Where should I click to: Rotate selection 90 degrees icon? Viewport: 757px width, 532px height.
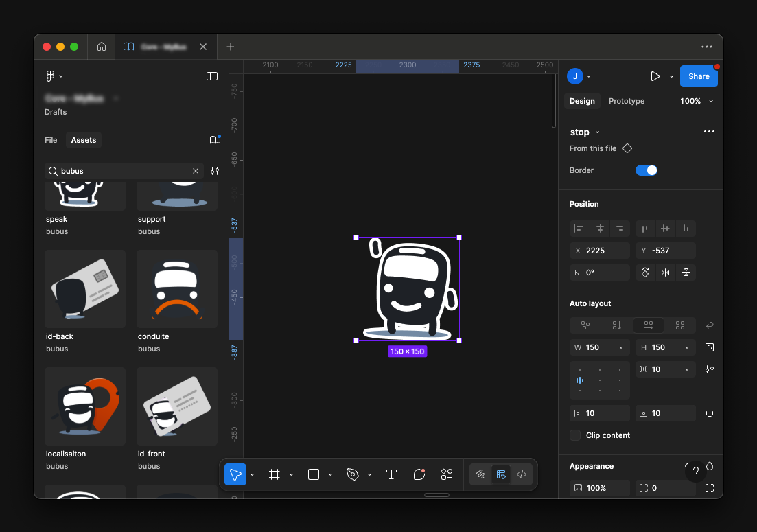pos(645,273)
